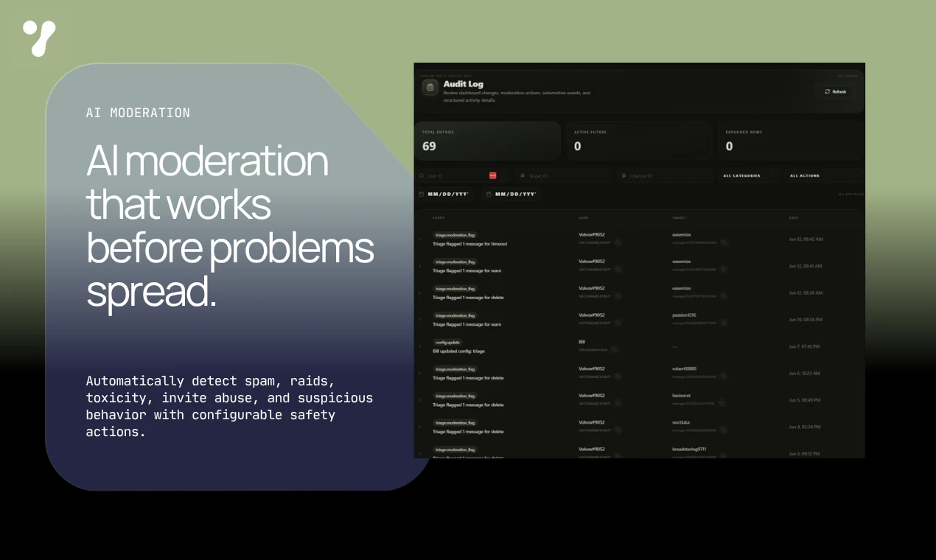Expand the Jun 5, 08:49 PM delete row

tap(420, 400)
